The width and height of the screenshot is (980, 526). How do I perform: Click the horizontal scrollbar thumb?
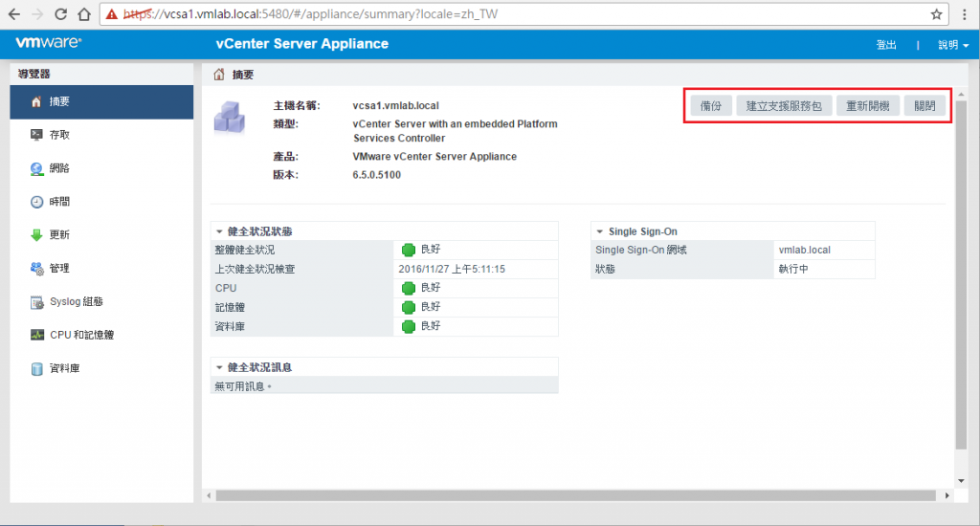575,495
